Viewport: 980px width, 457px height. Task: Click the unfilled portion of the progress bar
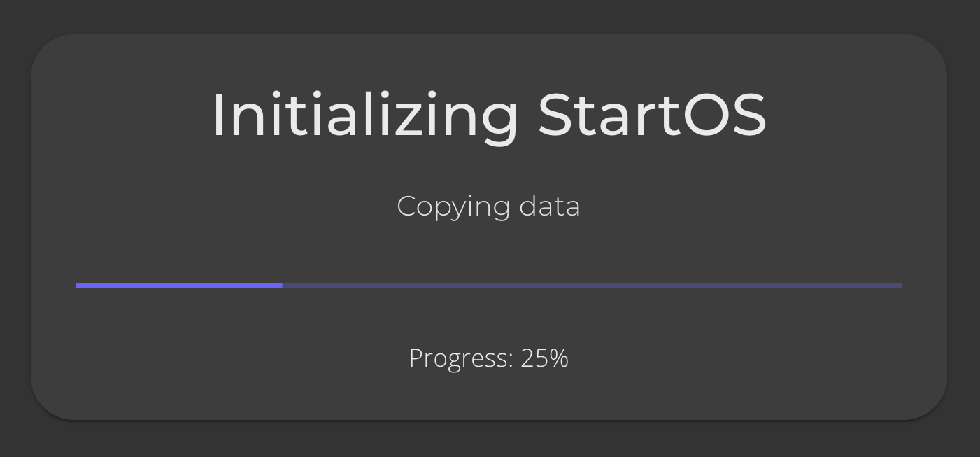[592, 286]
